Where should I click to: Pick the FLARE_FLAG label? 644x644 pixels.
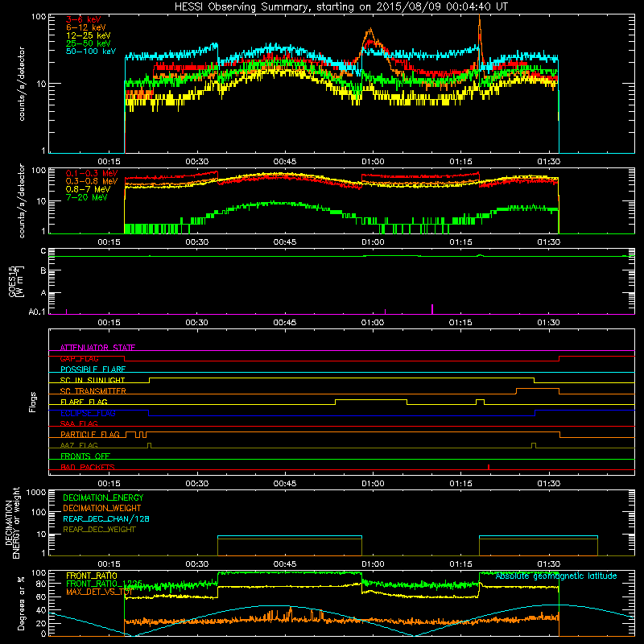pos(84,402)
